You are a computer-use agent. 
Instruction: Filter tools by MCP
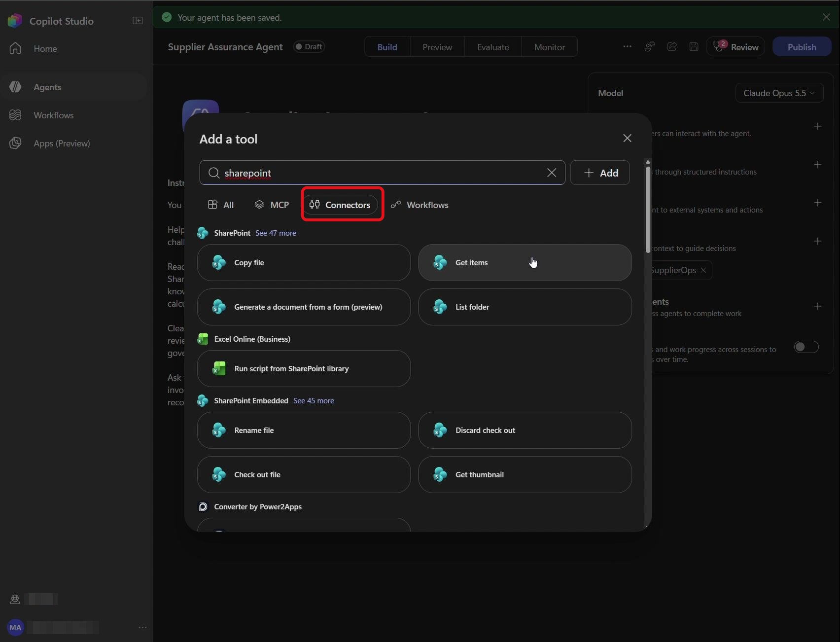click(x=272, y=205)
